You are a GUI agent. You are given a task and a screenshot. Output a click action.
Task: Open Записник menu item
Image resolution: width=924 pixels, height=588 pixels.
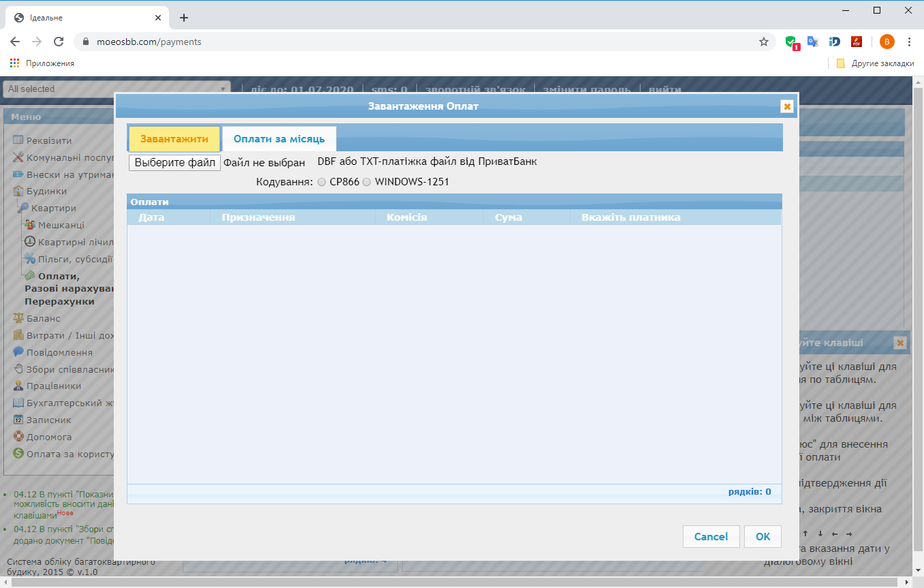(x=48, y=420)
